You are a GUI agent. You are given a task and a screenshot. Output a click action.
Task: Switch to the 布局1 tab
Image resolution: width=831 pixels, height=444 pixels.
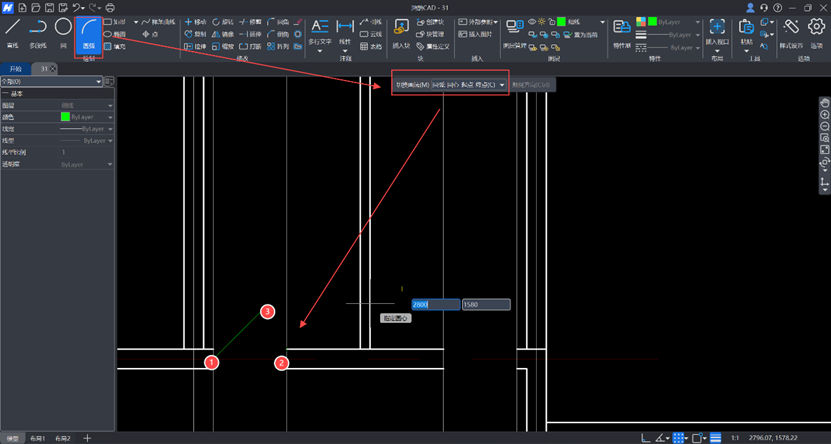38,438
